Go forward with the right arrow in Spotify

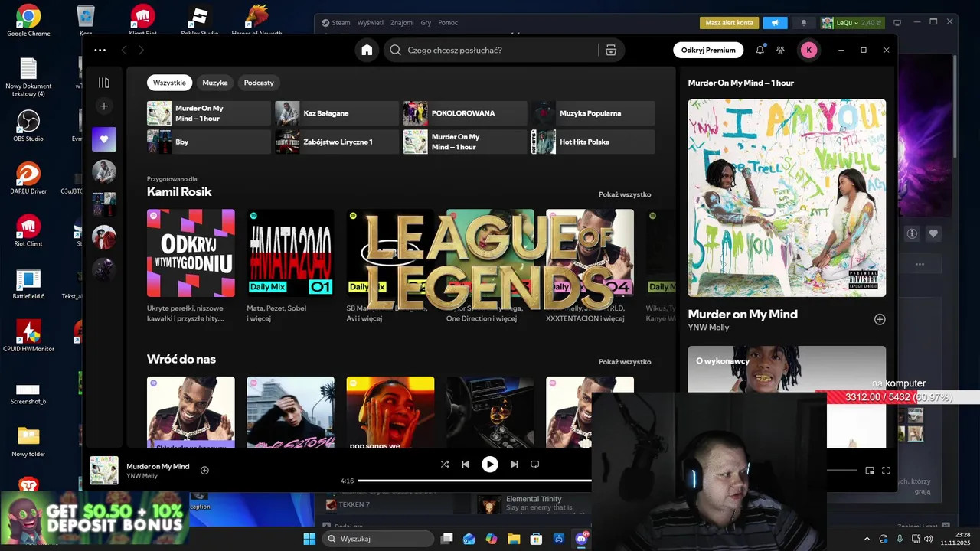[x=141, y=50]
